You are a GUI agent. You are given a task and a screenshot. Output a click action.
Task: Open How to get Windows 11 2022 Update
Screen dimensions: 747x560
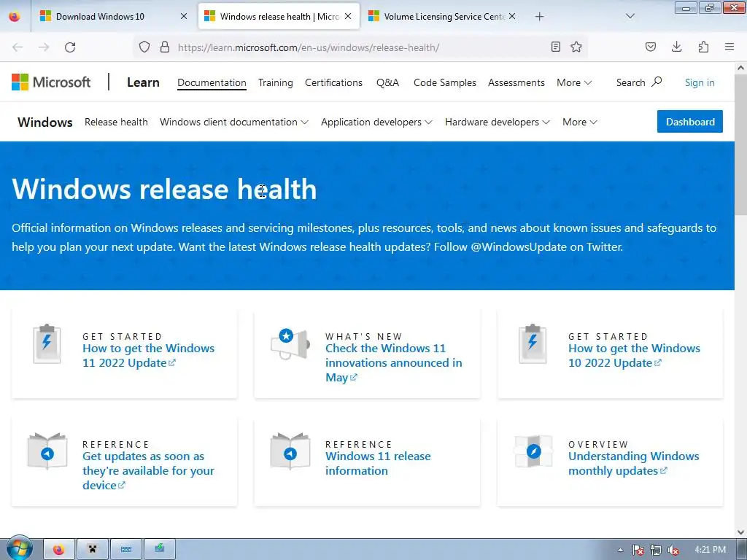(x=148, y=356)
